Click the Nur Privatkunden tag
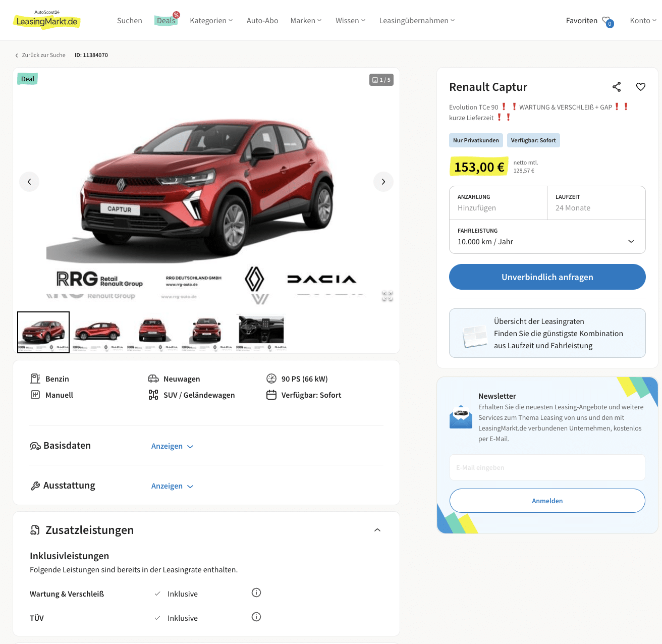 point(476,140)
